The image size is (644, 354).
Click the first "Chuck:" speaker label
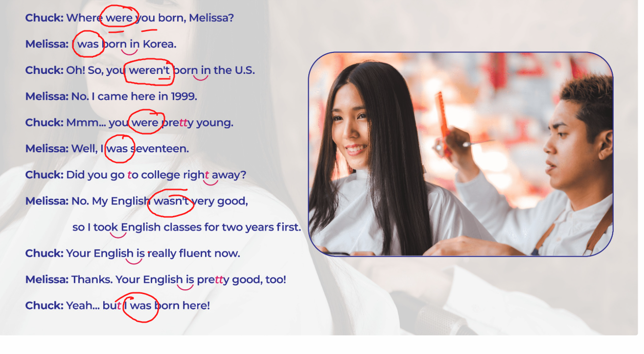[45, 18]
